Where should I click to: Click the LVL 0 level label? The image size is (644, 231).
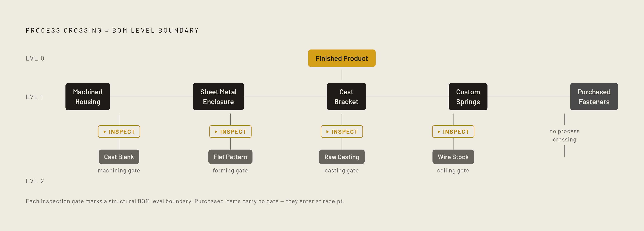tap(35, 58)
